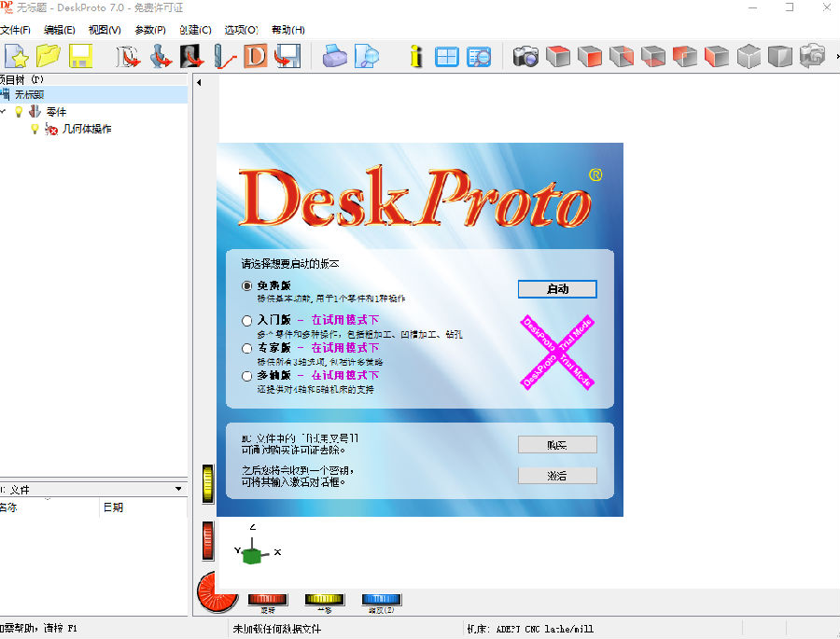Print using the printer toolbar icon
The height and width of the screenshot is (639, 840).
335,56
